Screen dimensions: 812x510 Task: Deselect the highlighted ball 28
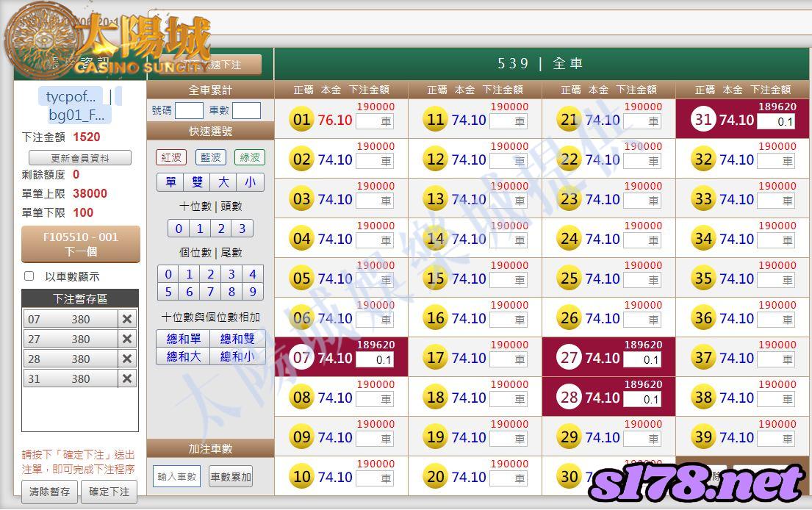[x=569, y=397]
